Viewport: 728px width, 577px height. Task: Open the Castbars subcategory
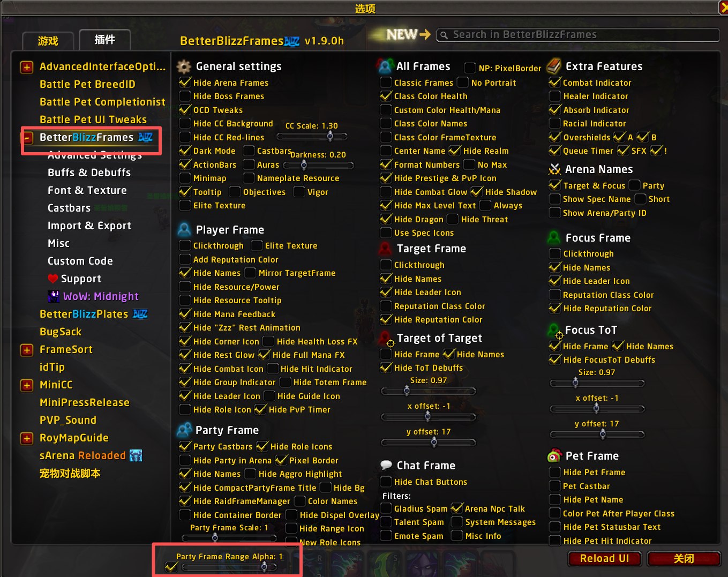(69, 208)
